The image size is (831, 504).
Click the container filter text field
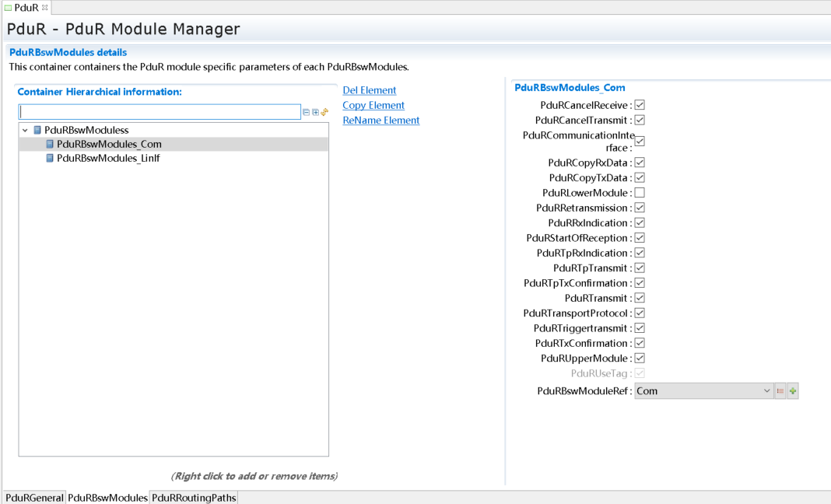point(160,112)
